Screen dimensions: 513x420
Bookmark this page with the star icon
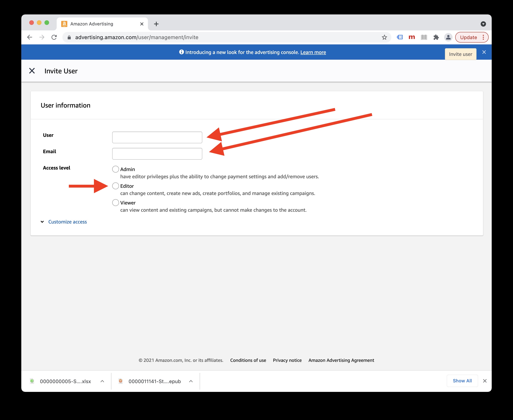pyautogui.click(x=384, y=37)
